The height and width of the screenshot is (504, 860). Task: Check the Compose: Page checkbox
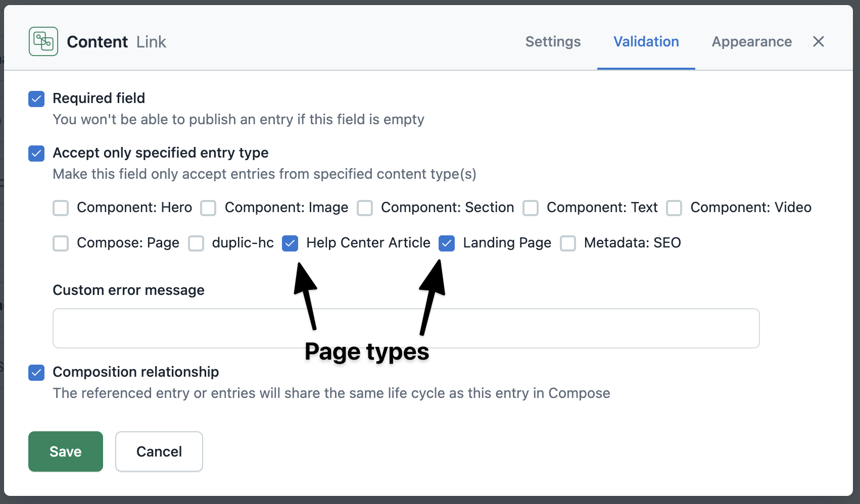click(61, 243)
